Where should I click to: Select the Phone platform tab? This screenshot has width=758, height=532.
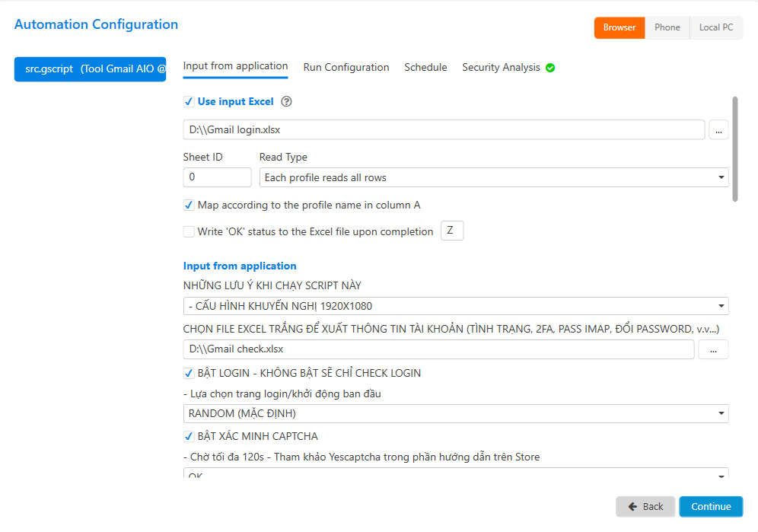pos(667,27)
